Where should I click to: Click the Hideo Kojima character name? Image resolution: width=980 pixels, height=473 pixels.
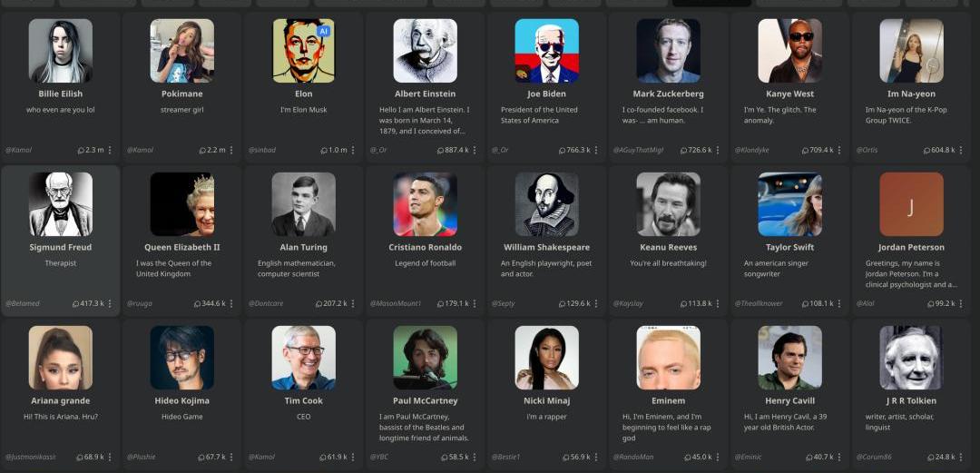[181, 400]
